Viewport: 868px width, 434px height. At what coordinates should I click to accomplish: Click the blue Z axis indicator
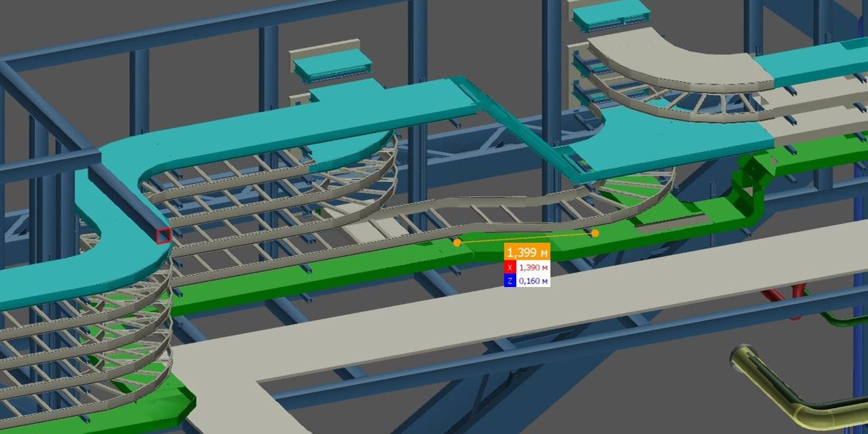(x=510, y=281)
